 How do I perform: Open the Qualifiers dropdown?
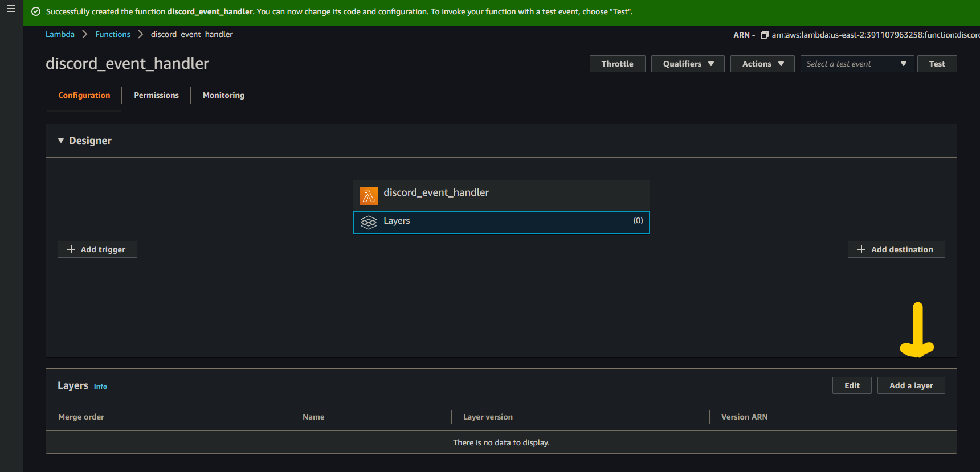coord(688,64)
